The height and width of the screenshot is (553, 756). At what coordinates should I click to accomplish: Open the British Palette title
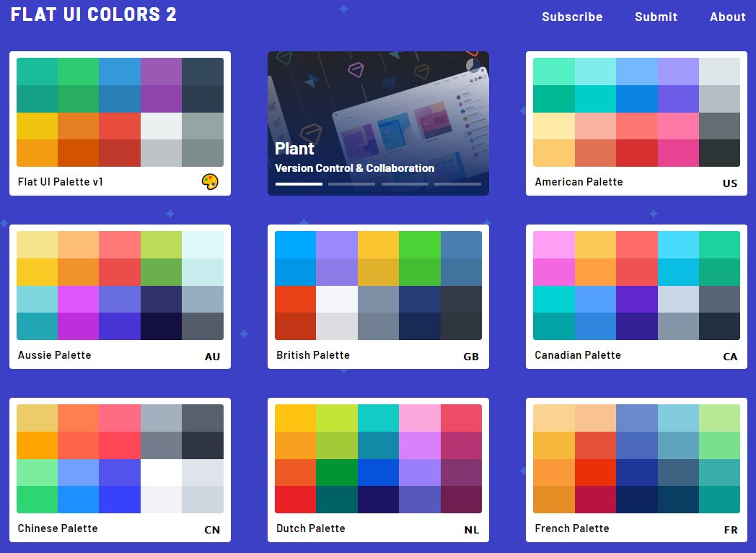pyautogui.click(x=313, y=355)
